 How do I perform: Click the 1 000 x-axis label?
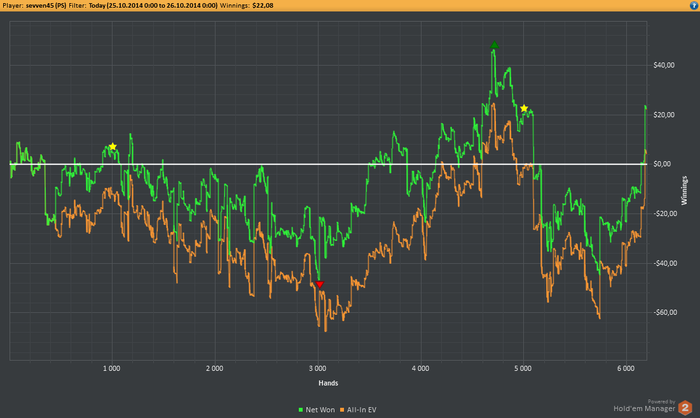pos(112,368)
